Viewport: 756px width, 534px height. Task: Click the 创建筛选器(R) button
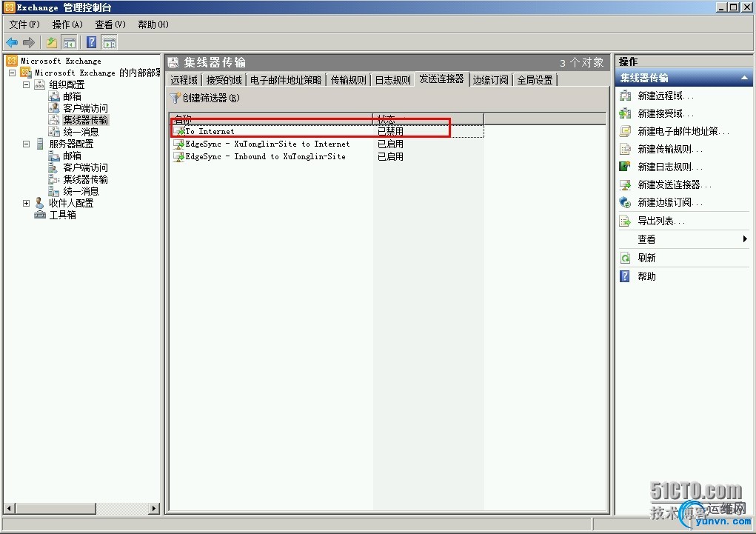tap(205, 98)
